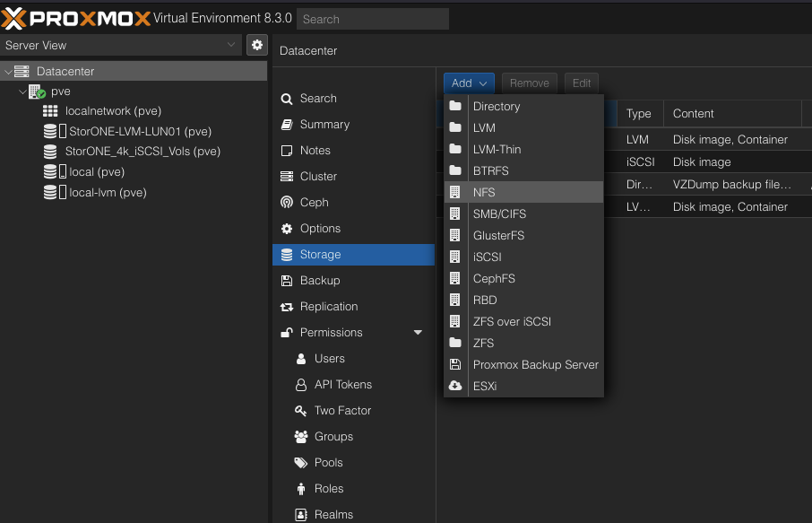Image resolution: width=812 pixels, height=523 pixels.
Task: Click the Remove button
Action: point(530,83)
